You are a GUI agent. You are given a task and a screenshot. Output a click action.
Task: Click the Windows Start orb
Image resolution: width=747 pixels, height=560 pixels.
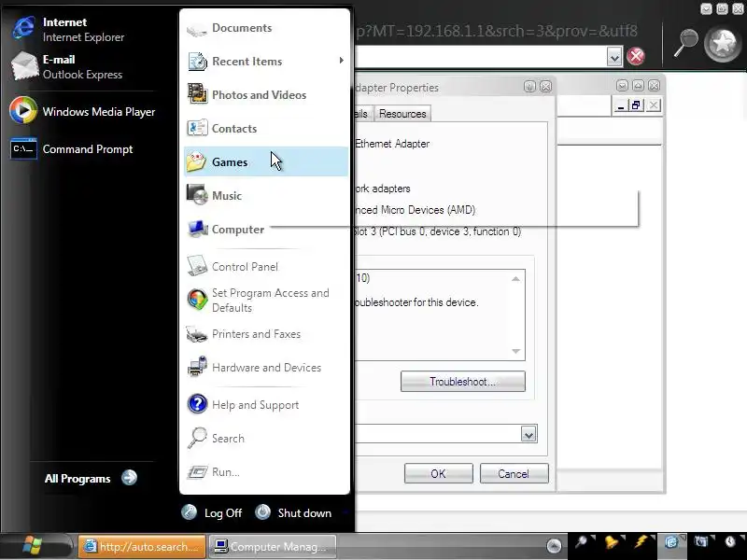click(33, 546)
